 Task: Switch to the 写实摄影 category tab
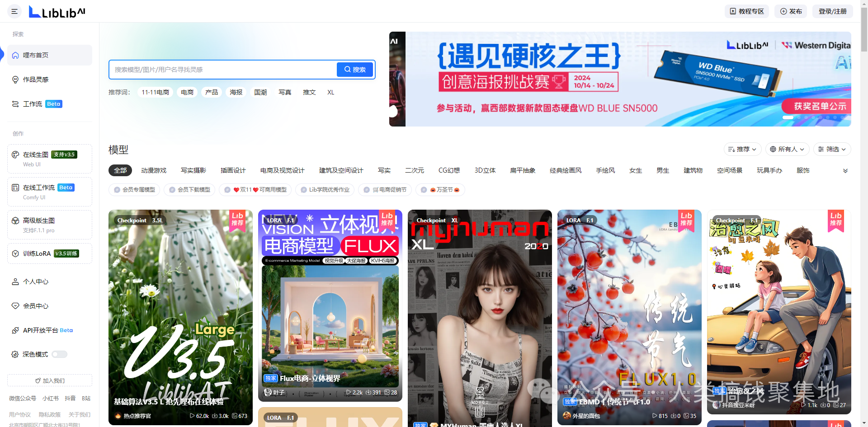[193, 170]
